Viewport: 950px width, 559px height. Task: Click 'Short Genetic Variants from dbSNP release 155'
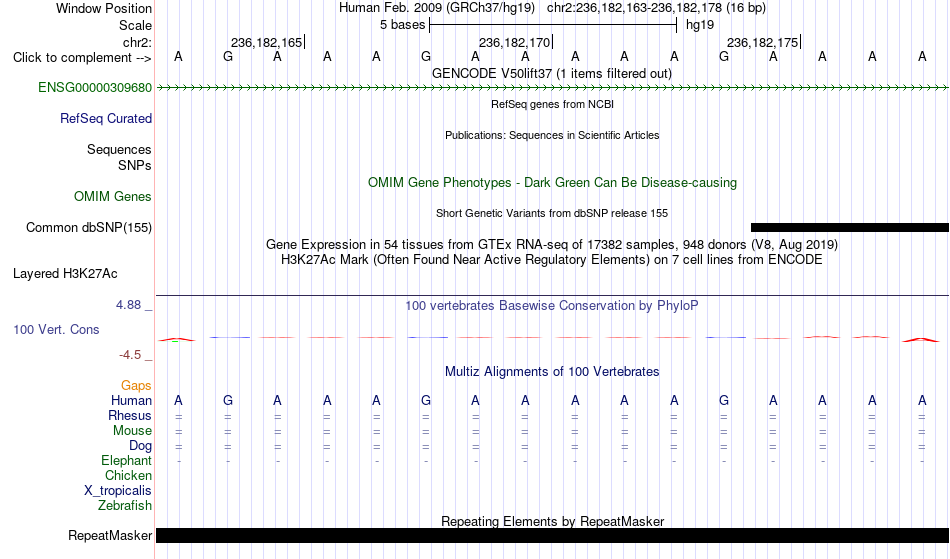click(552, 213)
